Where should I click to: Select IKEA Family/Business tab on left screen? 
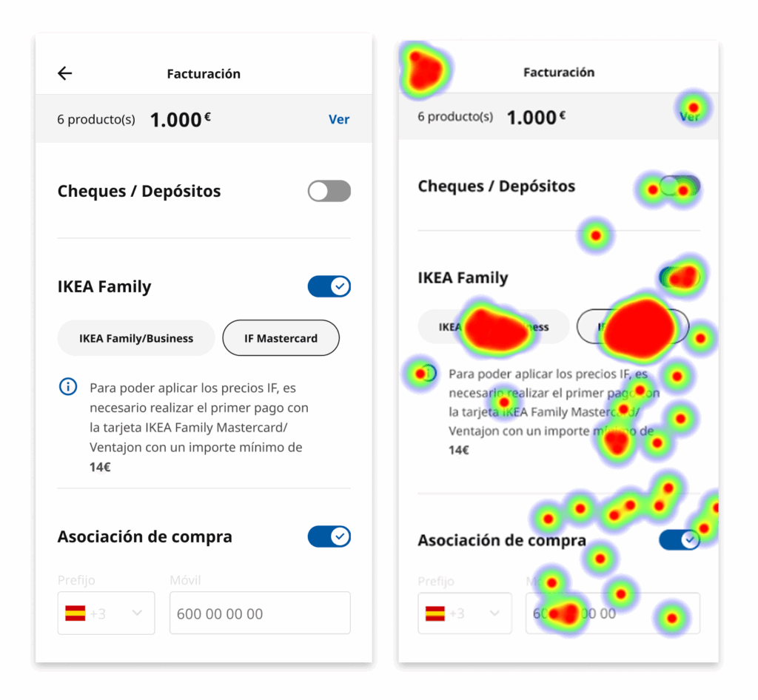coord(136,338)
